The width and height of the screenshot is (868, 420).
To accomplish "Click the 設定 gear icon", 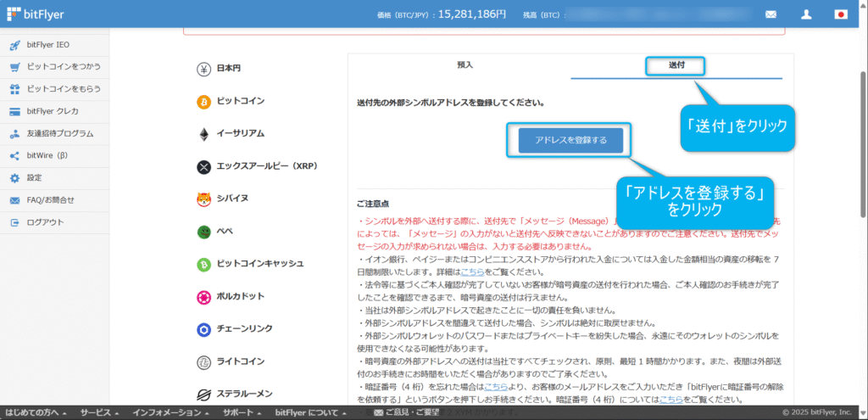I will (15, 178).
